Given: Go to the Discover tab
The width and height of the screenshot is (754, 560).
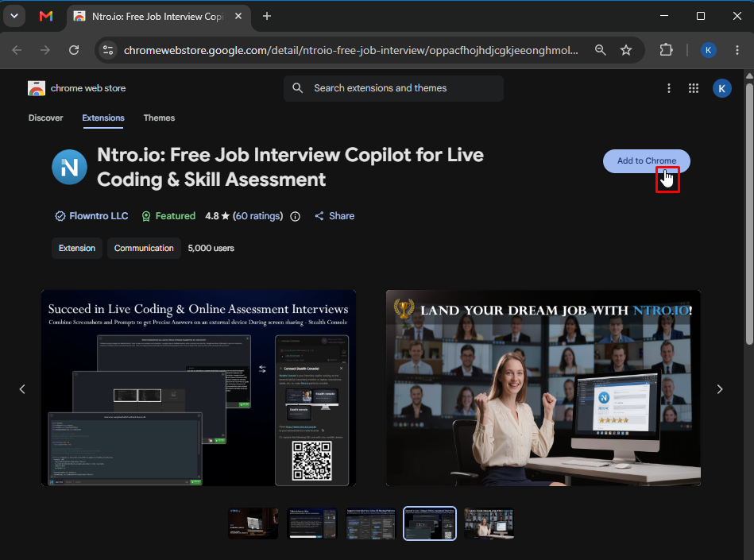Looking at the screenshot, I should [x=45, y=118].
